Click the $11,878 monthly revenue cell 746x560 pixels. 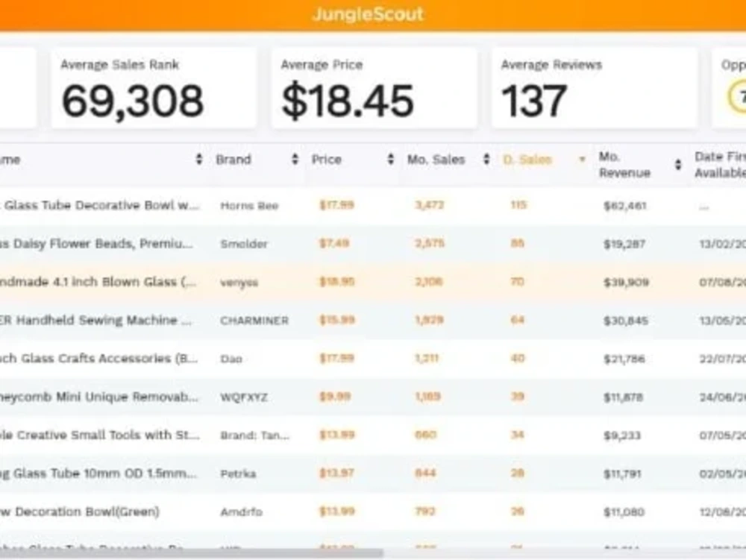tap(623, 397)
